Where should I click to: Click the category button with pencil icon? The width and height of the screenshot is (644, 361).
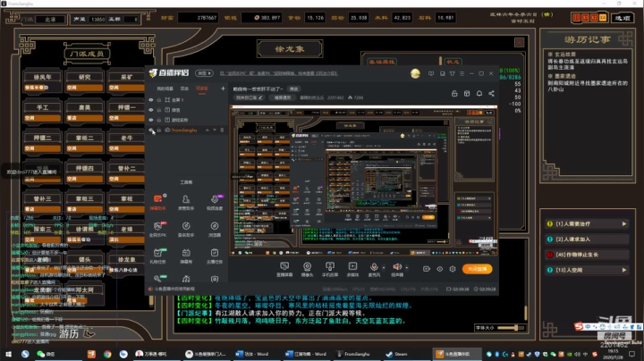click(x=249, y=97)
